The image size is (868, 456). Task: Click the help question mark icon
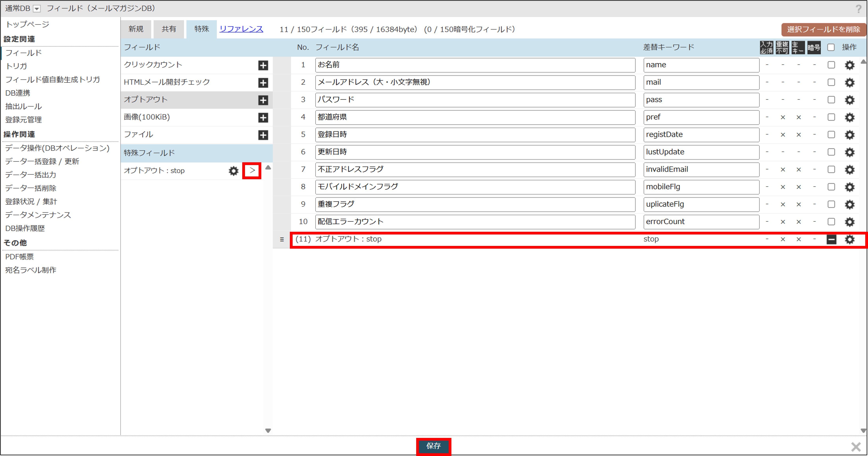tap(858, 9)
